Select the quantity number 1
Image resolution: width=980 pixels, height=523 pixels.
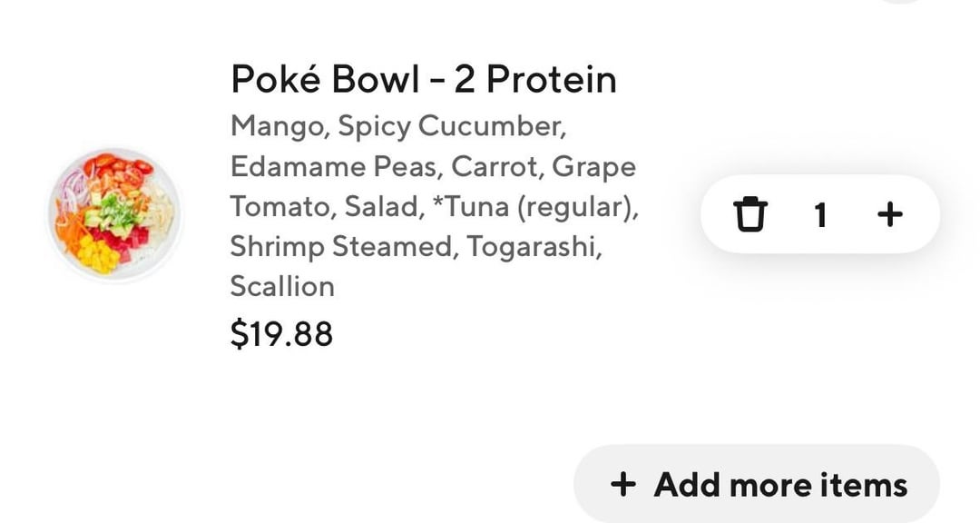pyautogui.click(x=820, y=215)
